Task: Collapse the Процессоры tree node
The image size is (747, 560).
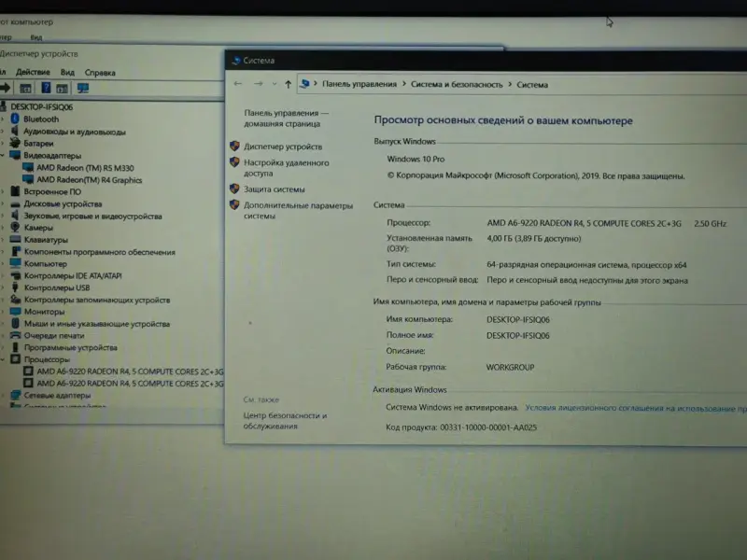Action: [4, 359]
